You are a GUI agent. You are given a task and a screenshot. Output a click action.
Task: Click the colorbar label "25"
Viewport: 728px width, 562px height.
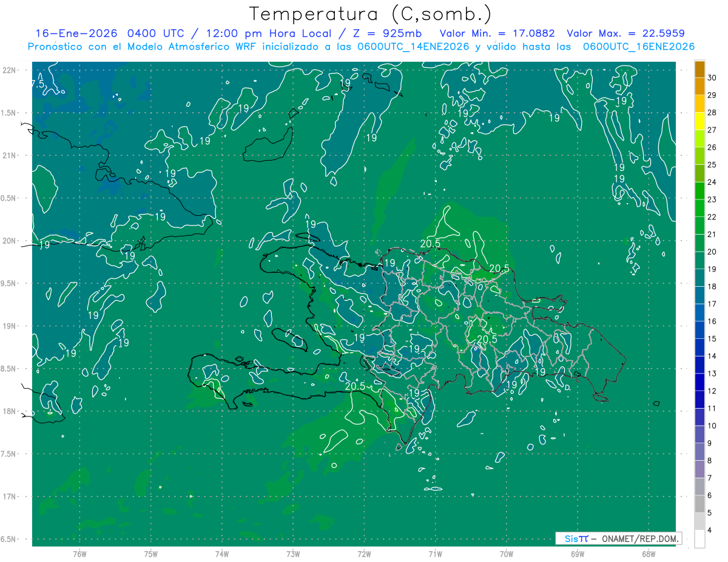[x=712, y=165]
